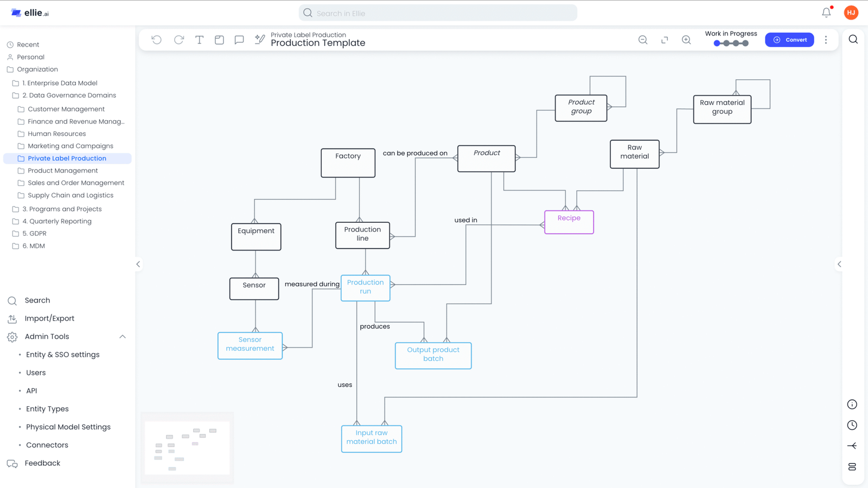Screen dimensions: 868x488
Task: Add a comment with speech bubble icon
Action: (239, 40)
